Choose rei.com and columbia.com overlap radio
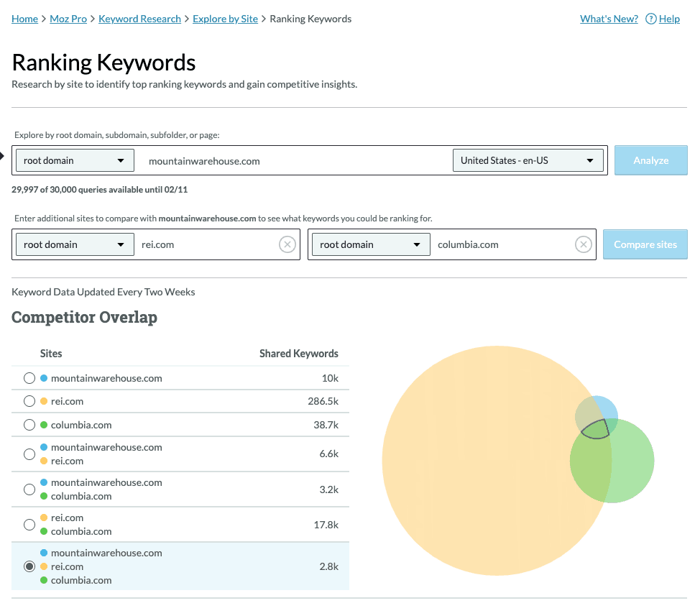 coord(29,525)
